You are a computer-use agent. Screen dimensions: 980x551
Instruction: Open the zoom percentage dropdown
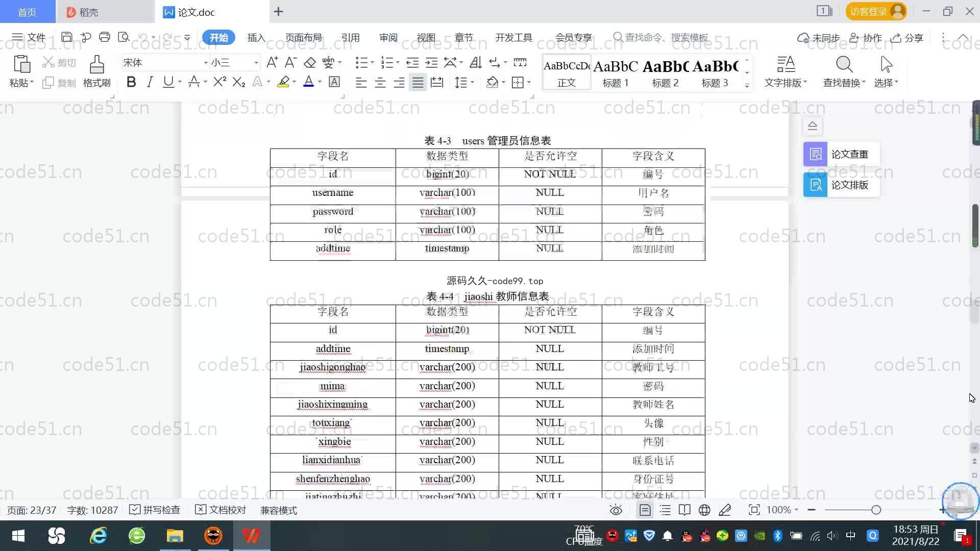tap(796, 510)
